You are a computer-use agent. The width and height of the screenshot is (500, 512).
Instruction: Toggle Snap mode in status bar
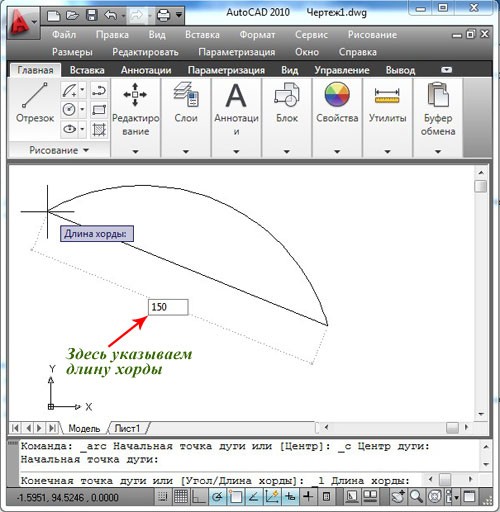tap(163, 497)
